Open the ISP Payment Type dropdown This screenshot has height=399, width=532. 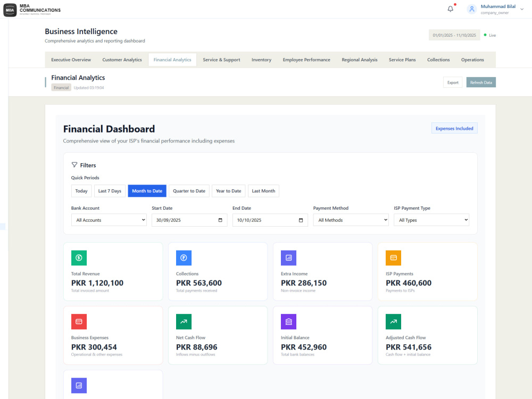(x=431, y=220)
